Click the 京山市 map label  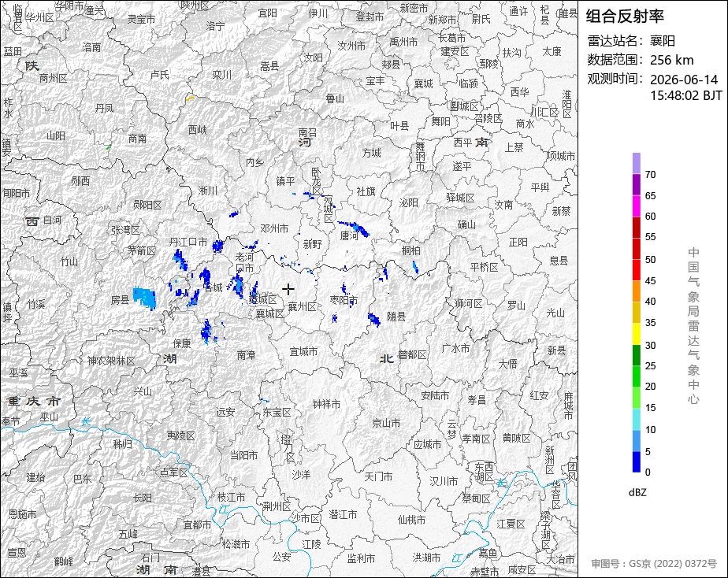tap(386, 423)
